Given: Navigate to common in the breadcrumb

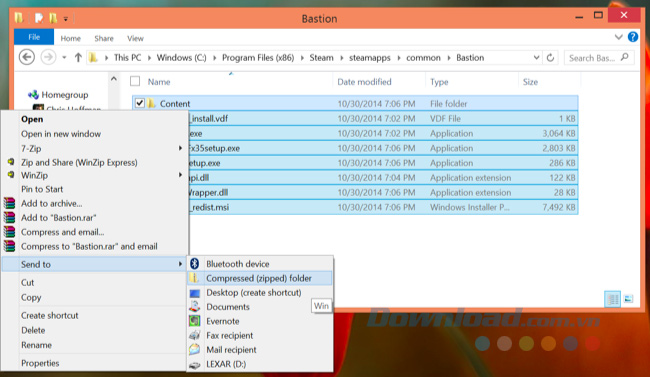Looking at the screenshot, I should click(423, 58).
